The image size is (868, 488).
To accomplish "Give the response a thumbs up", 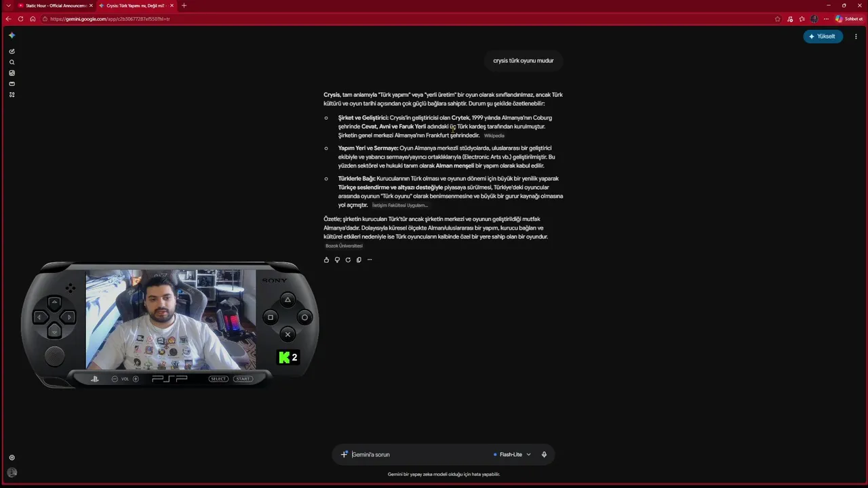I will click(x=326, y=260).
